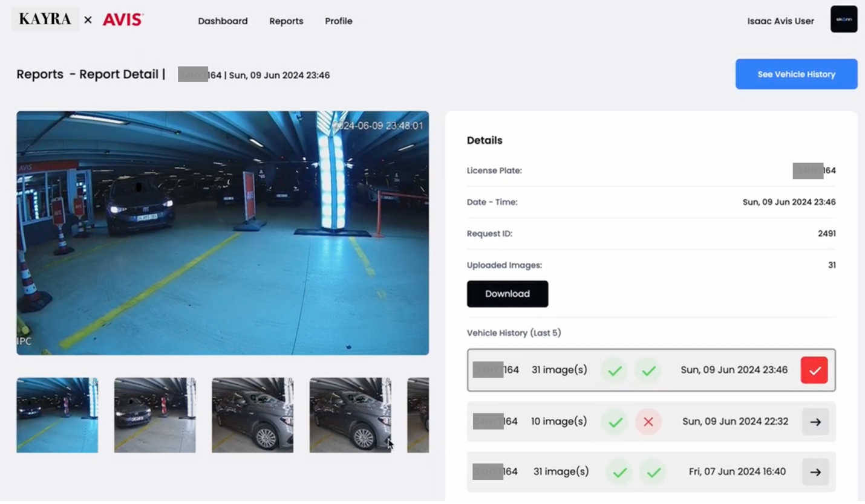Click first green check on 16:40 row
Viewport: 865px width, 504px height.
pos(619,472)
